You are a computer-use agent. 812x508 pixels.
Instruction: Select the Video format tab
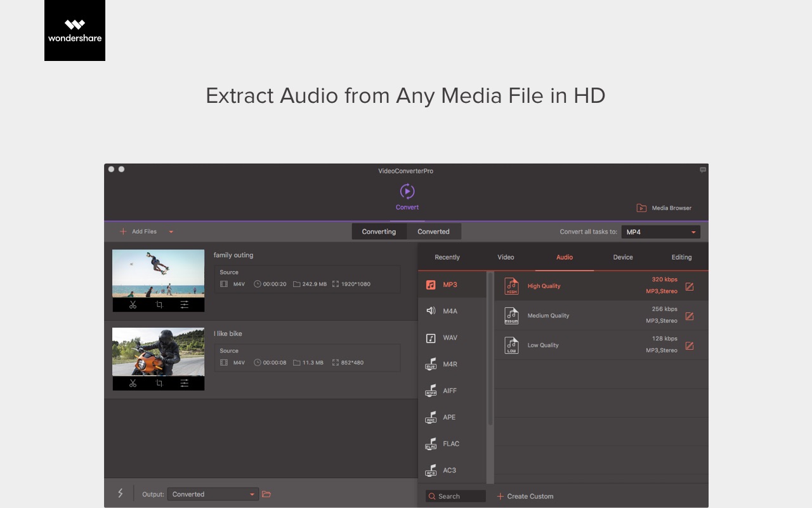coord(506,257)
